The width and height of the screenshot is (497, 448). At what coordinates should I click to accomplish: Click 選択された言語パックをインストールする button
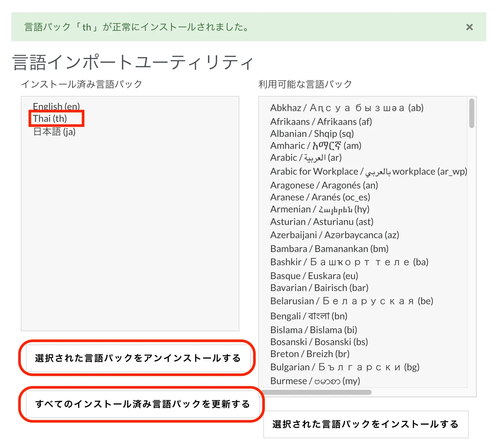[x=365, y=424]
